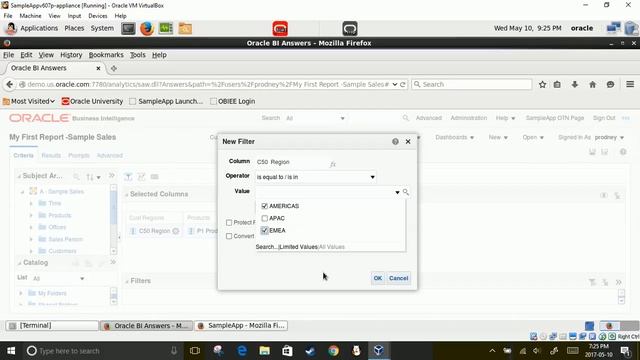The image size is (640, 360).
Task: Open Firefox downloads arrow icon
Action: pos(575,84)
